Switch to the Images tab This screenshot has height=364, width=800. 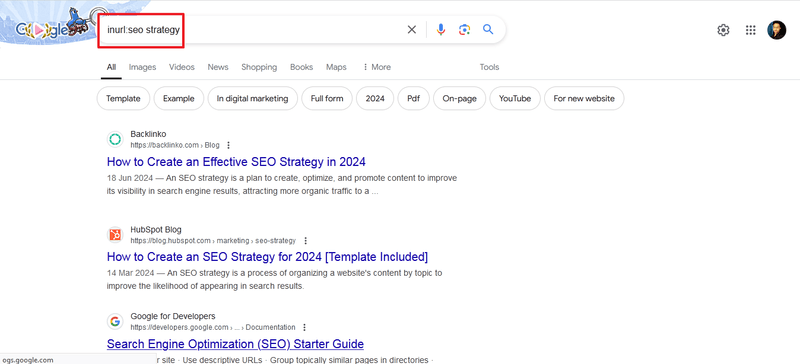point(142,67)
